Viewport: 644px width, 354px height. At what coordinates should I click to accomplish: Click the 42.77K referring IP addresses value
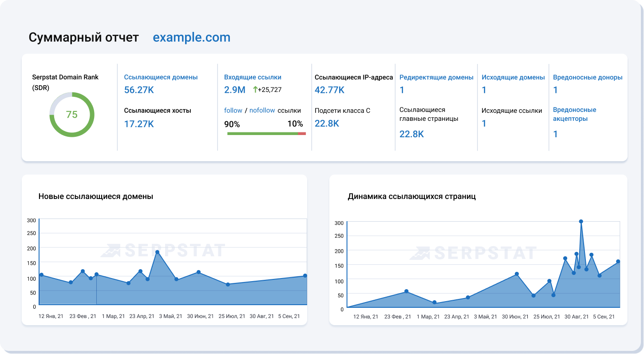click(x=329, y=90)
